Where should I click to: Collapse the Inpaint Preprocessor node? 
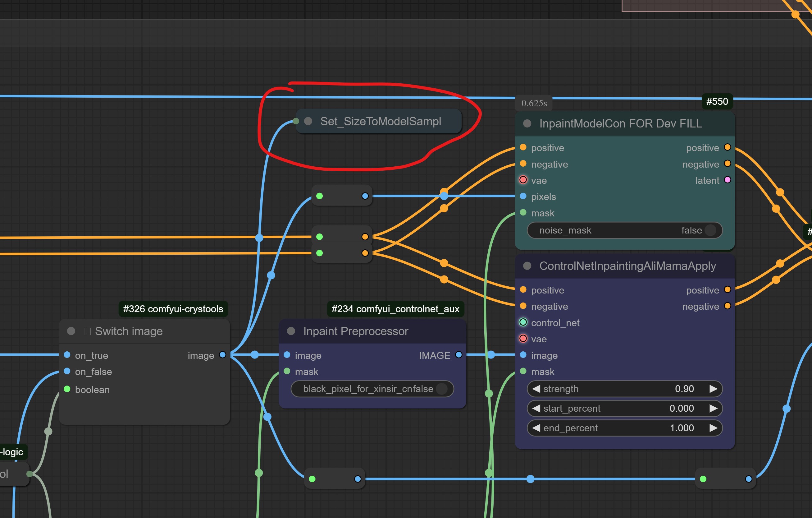(x=291, y=331)
